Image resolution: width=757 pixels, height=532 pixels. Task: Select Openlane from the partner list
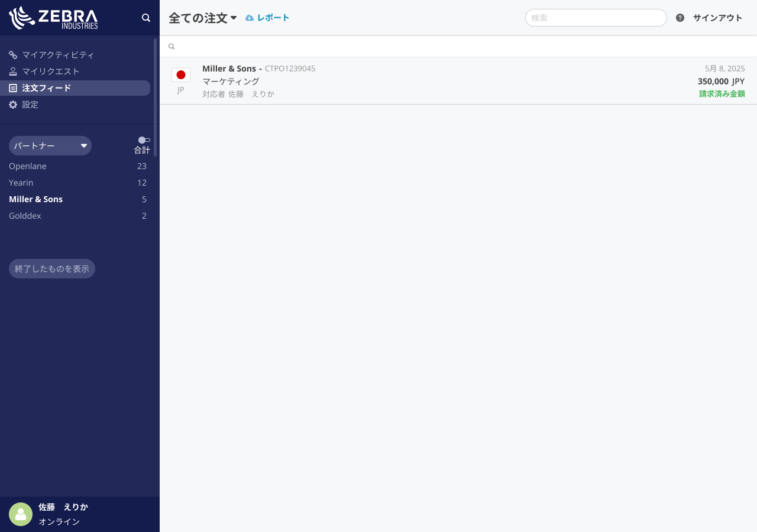coord(27,166)
